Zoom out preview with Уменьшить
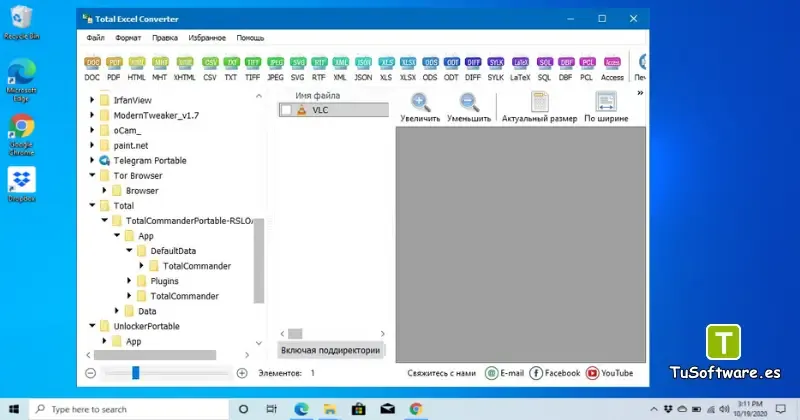Image resolution: width=800 pixels, height=420 pixels. [x=469, y=107]
